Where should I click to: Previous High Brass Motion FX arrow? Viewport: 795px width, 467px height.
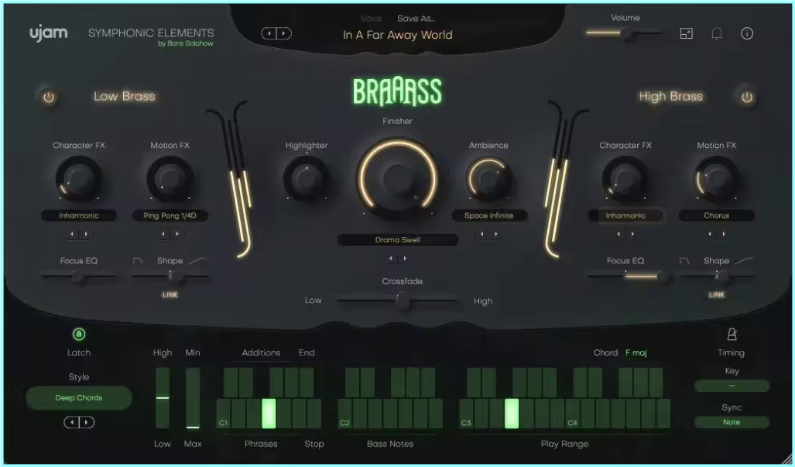(x=710, y=234)
